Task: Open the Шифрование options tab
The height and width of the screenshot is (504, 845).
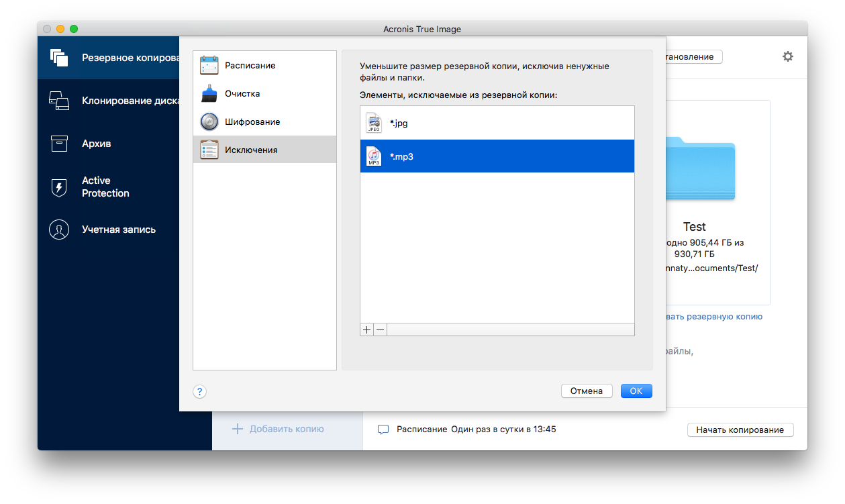Action: 264,122
